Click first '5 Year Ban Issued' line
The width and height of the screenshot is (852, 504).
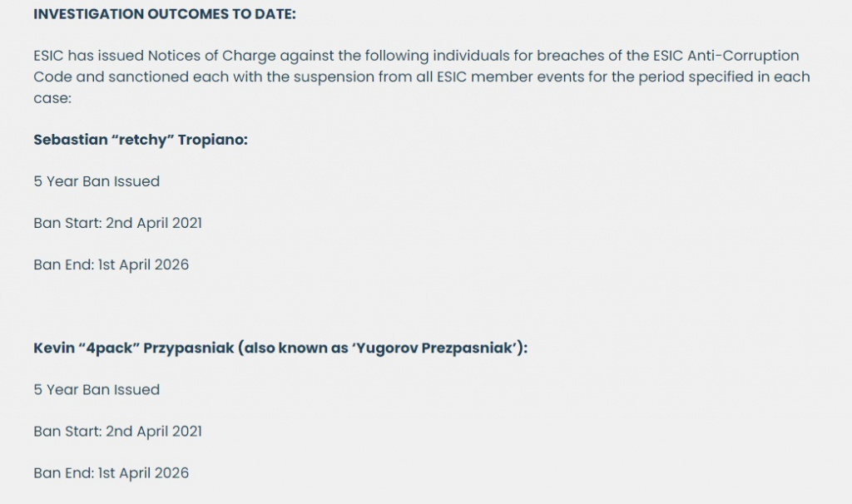coord(97,181)
